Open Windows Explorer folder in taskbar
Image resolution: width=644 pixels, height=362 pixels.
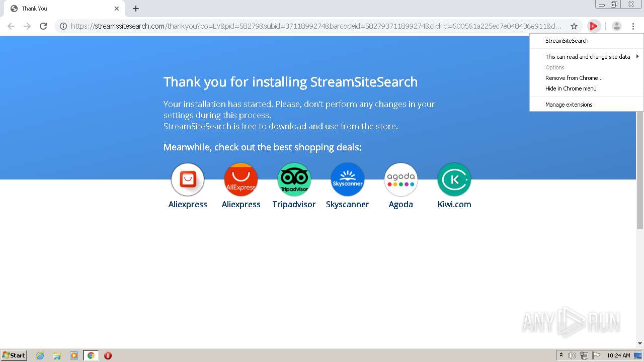(x=57, y=355)
